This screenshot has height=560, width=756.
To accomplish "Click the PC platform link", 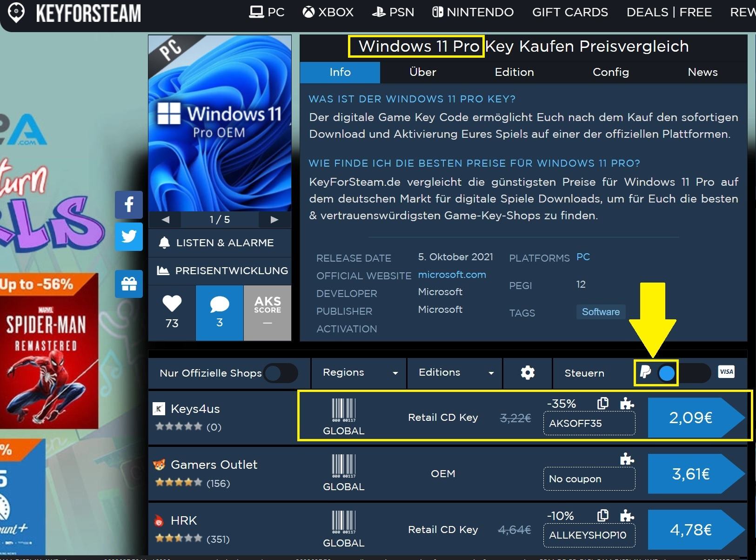I will pos(583,257).
